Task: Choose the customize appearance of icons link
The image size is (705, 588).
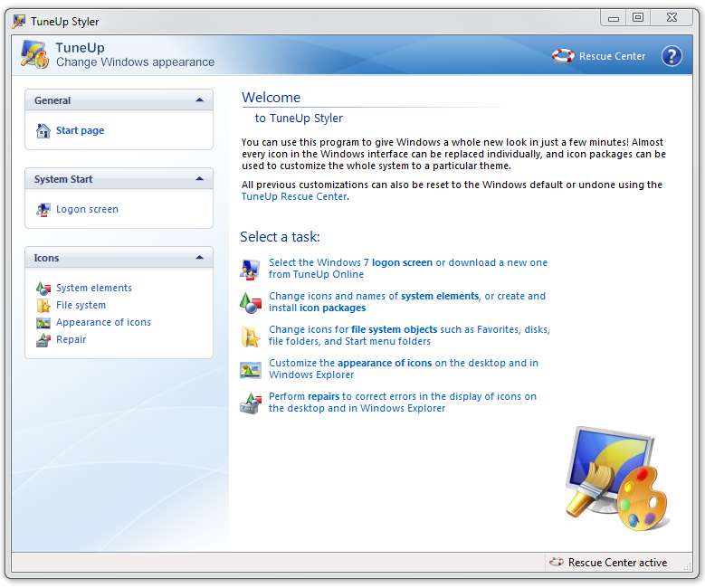Action: pos(404,368)
